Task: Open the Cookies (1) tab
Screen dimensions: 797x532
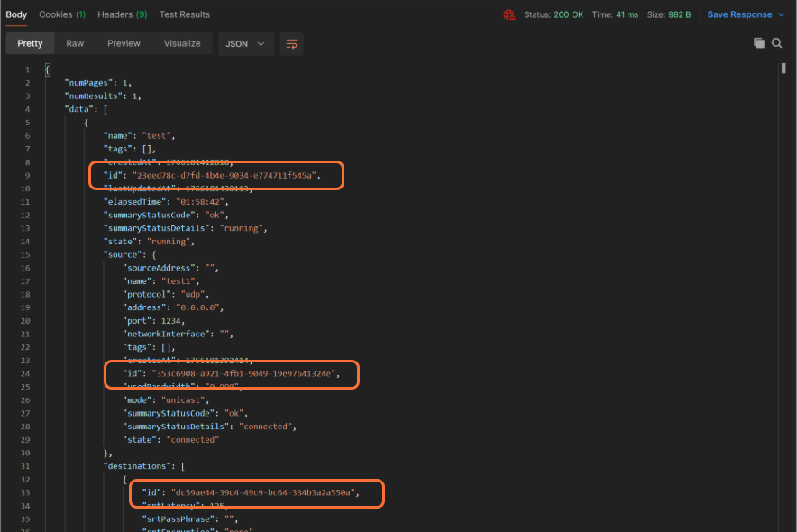Action: click(62, 14)
